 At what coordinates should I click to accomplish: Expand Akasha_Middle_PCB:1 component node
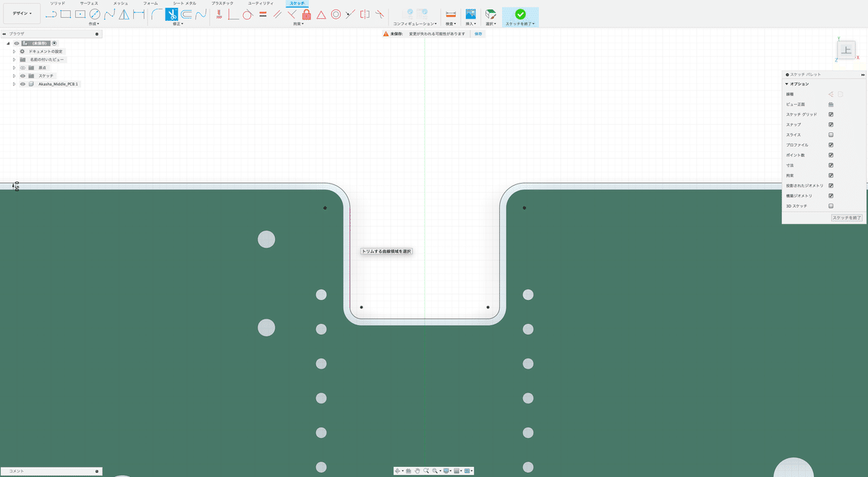14,85
